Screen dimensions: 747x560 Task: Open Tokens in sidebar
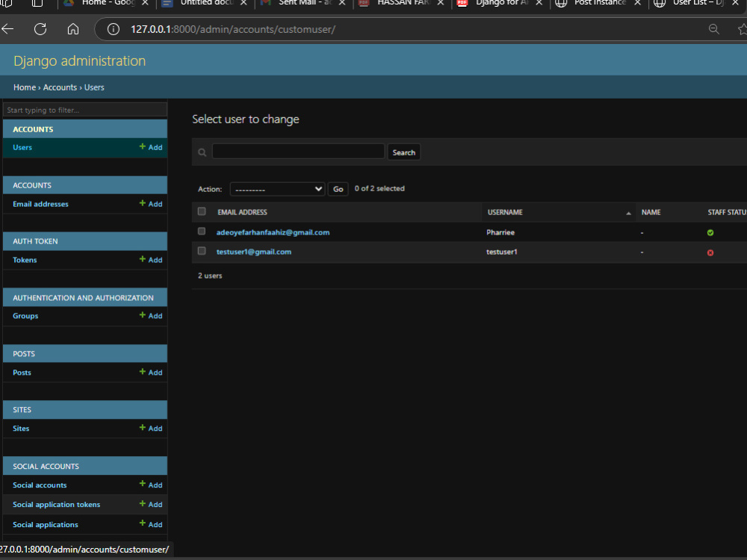(x=25, y=260)
